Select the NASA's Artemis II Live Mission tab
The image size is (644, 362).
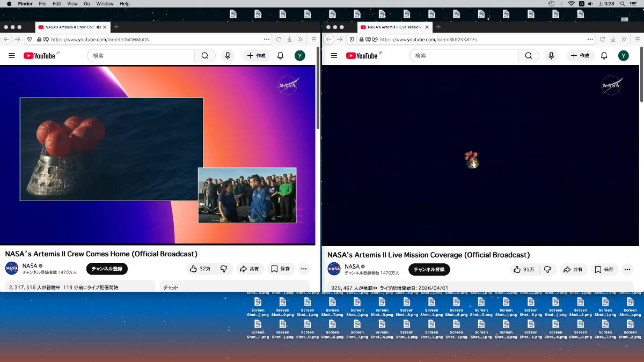click(394, 27)
